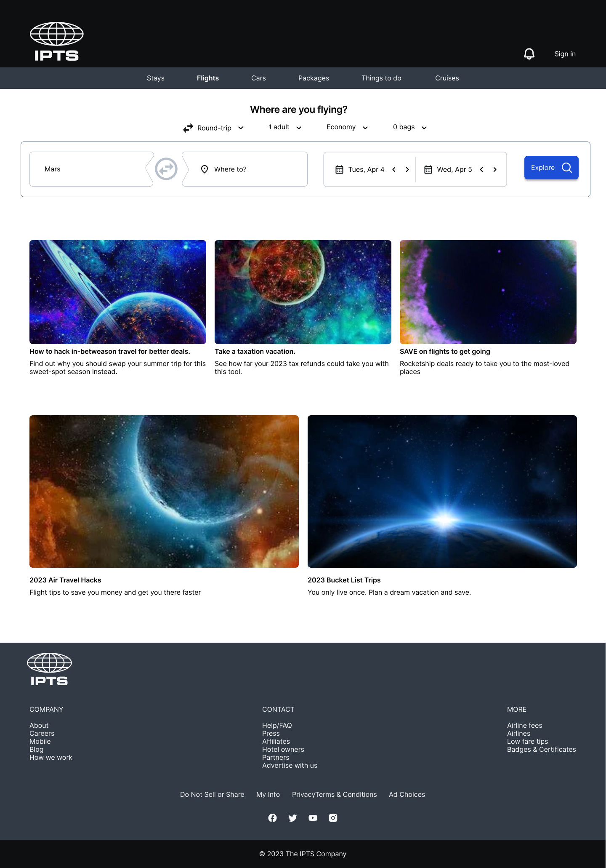Expand the 1 adult passenger dropdown
The height and width of the screenshot is (868, 606).
285,127
